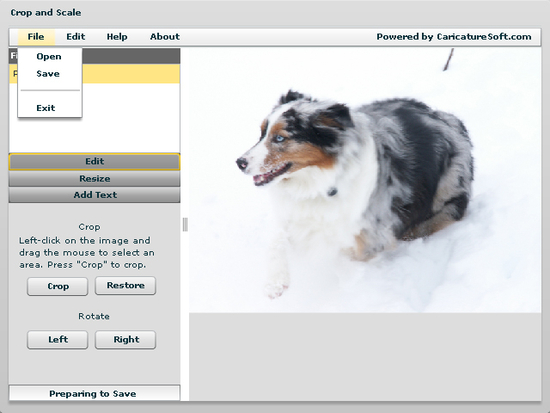Click the Restore button
The height and width of the screenshot is (413, 550).
pos(126,286)
